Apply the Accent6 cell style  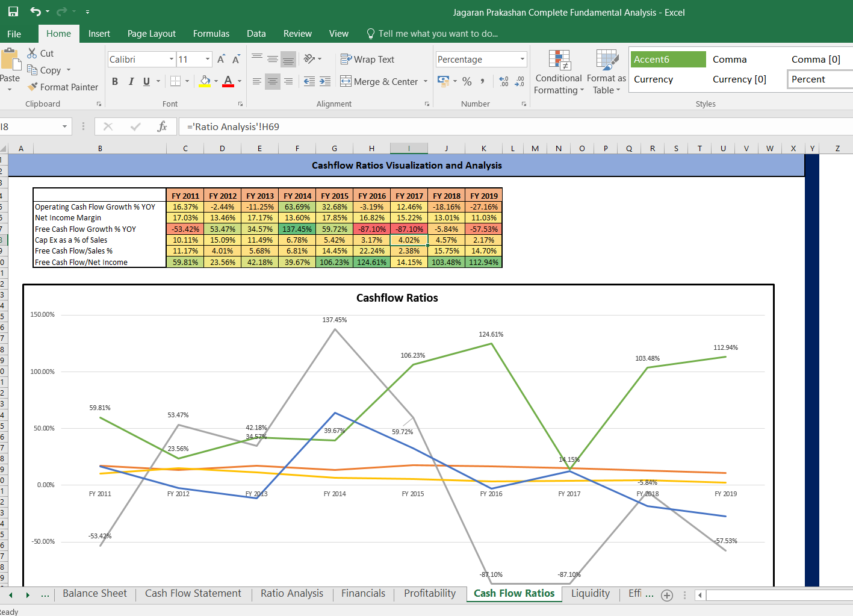coord(668,59)
